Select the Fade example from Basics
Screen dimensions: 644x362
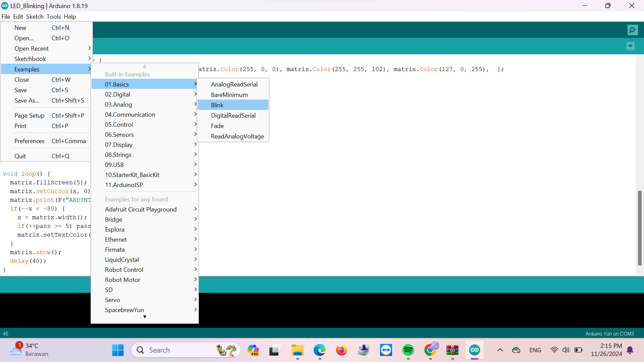click(217, 126)
